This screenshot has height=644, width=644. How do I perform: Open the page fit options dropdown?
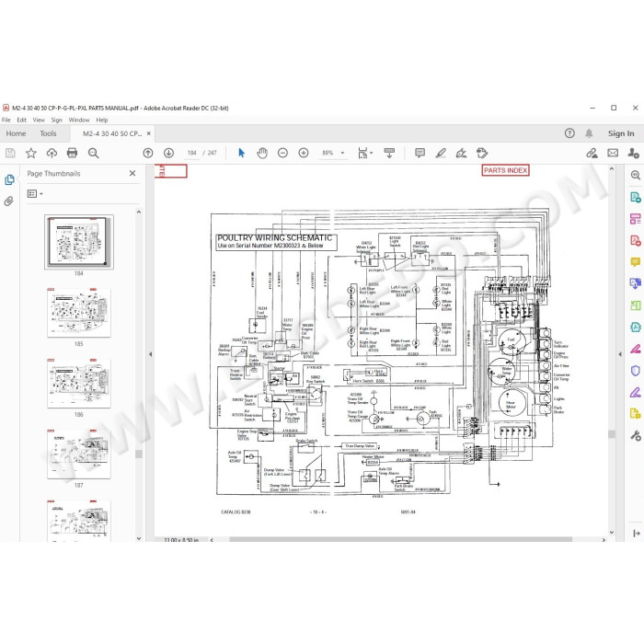click(x=365, y=154)
